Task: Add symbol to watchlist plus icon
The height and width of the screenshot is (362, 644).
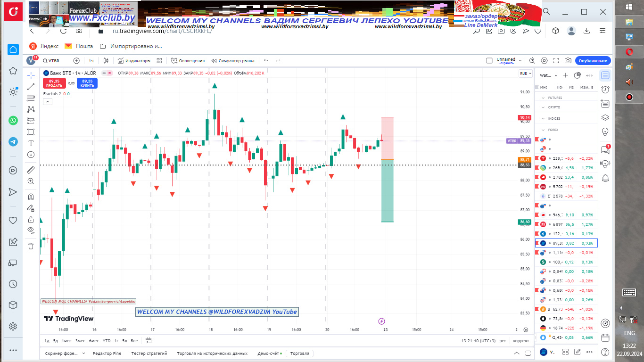Action: [566, 75]
